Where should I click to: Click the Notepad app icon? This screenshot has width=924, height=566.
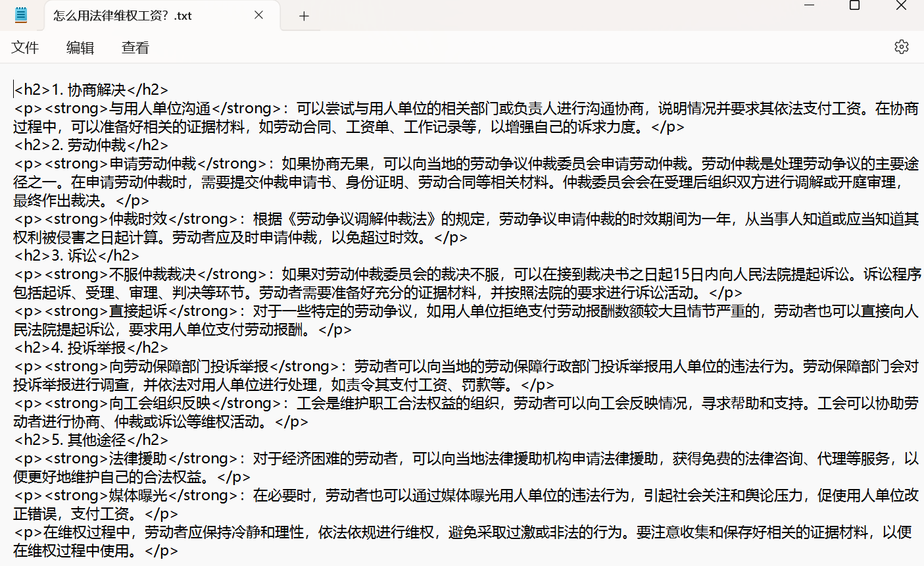[21, 15]
